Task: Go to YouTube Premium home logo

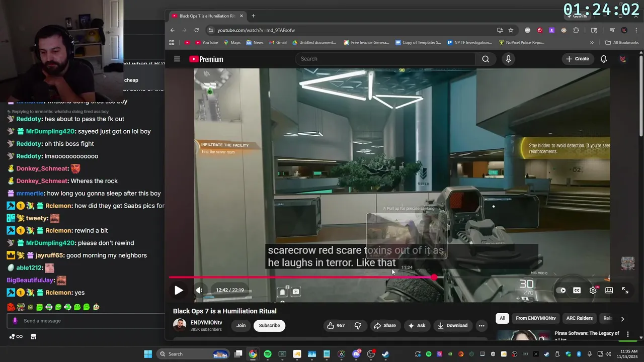Action: click(x=206, y=59)
